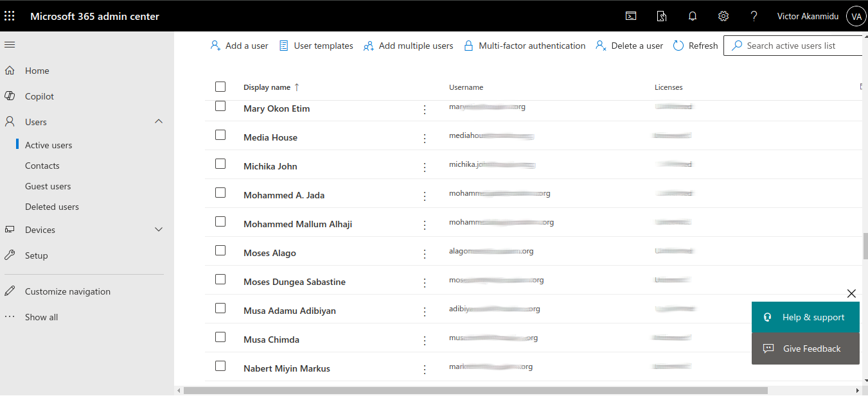Open more actions for Michika John
The image size is (868, 396).
[x=425, y=167]
